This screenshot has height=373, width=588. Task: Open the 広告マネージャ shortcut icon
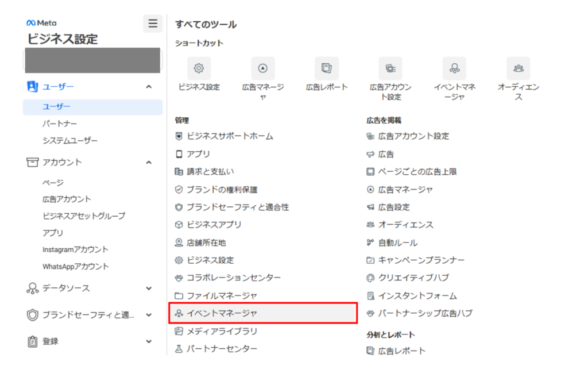(x=262, y=68)
